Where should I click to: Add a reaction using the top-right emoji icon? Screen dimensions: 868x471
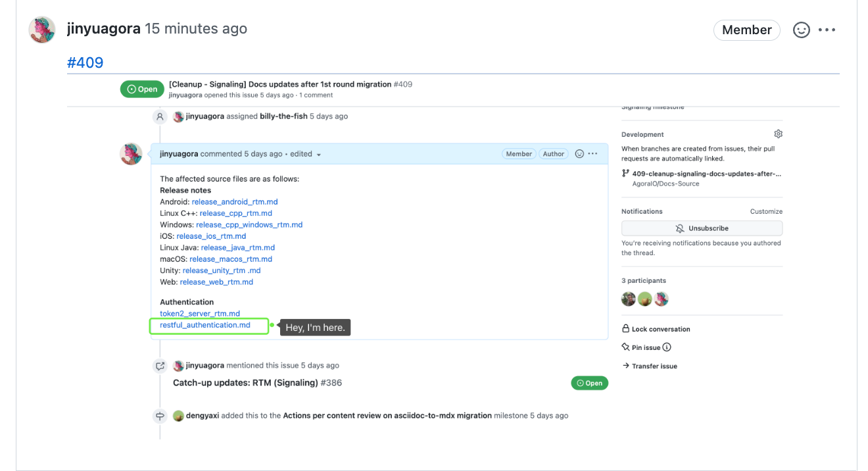(x=801, y=30)
